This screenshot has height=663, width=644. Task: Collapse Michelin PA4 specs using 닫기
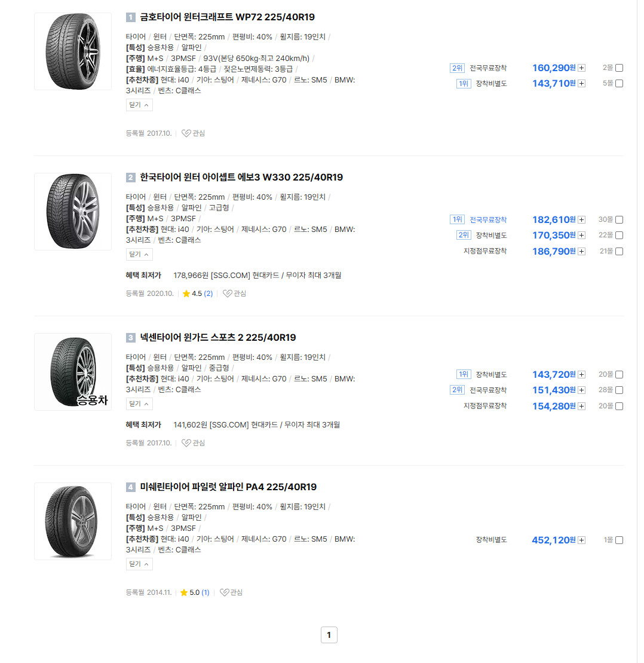coord(139,564)
